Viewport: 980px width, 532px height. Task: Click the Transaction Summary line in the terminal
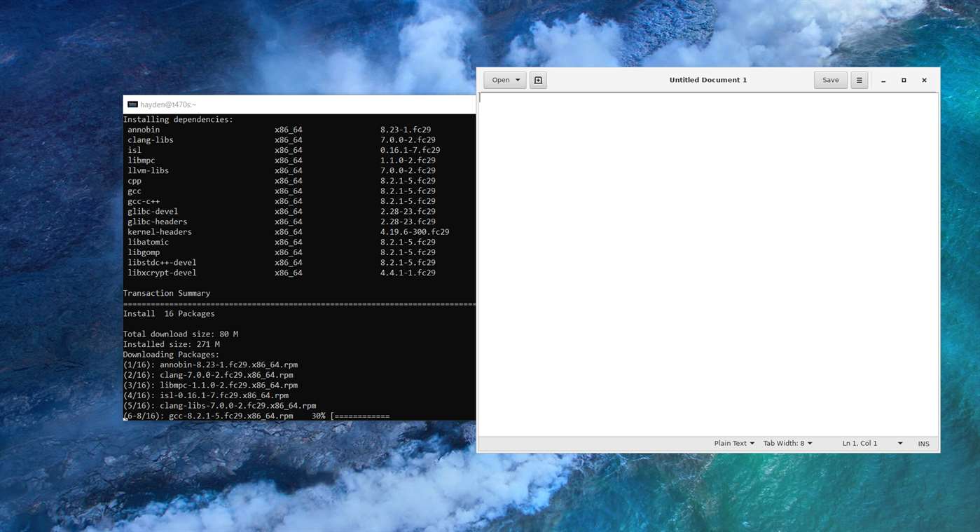167,293
